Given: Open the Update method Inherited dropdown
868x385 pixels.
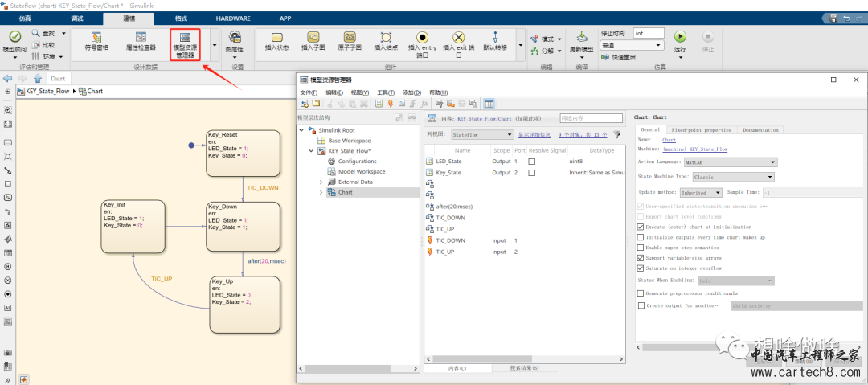Looking at the screenshot, I should tap(701, 193).
